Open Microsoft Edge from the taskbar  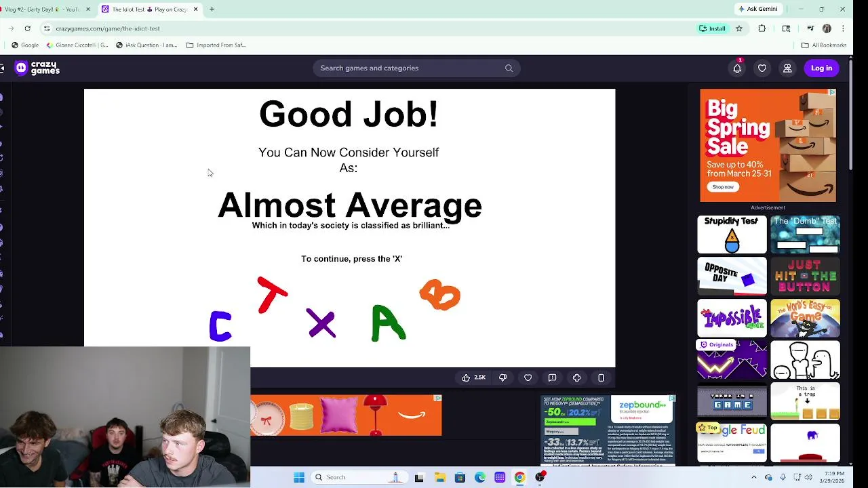[479, 477]
